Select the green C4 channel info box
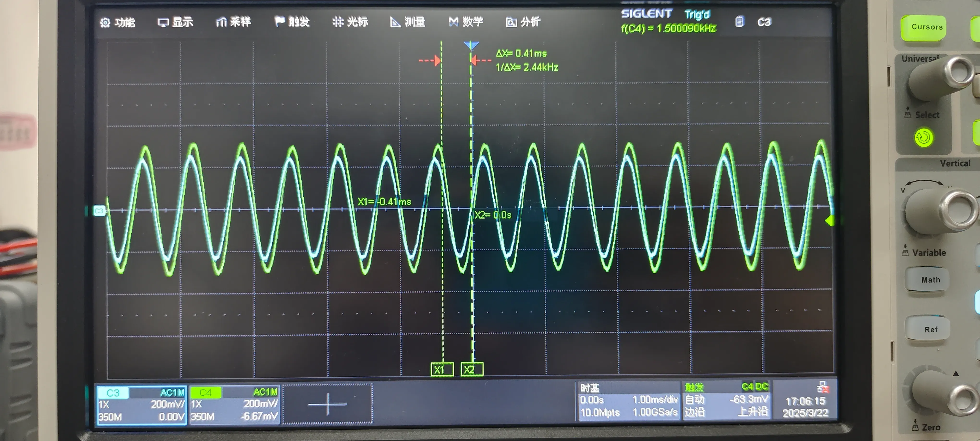Viewport: 980px width, 441px height. pyautogui.click(x=234, y=404)
